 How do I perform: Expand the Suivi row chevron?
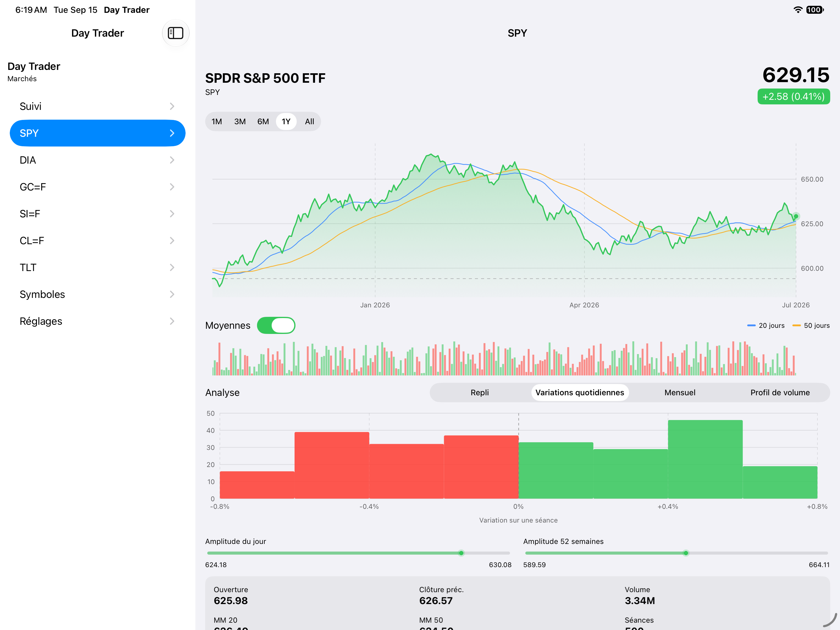tap(172, 106)
